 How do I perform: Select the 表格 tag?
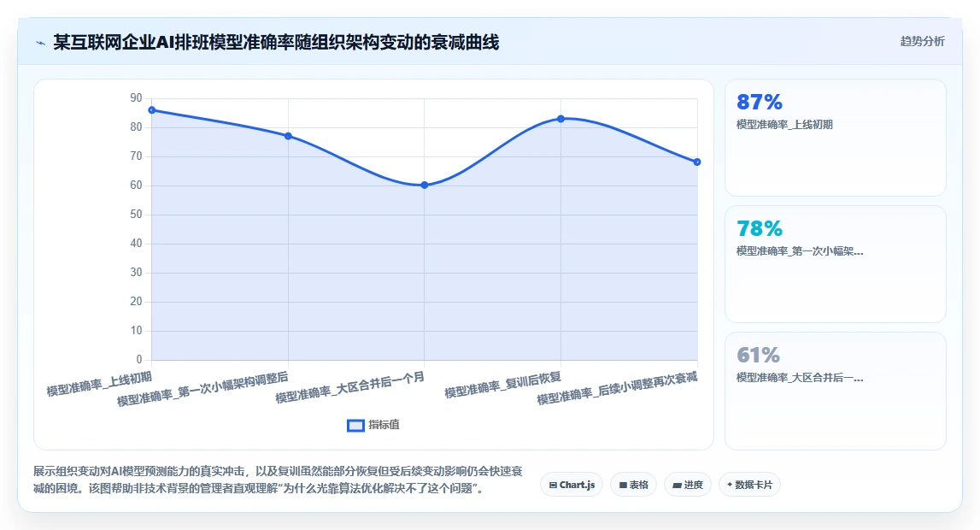(x=633, y=485)
